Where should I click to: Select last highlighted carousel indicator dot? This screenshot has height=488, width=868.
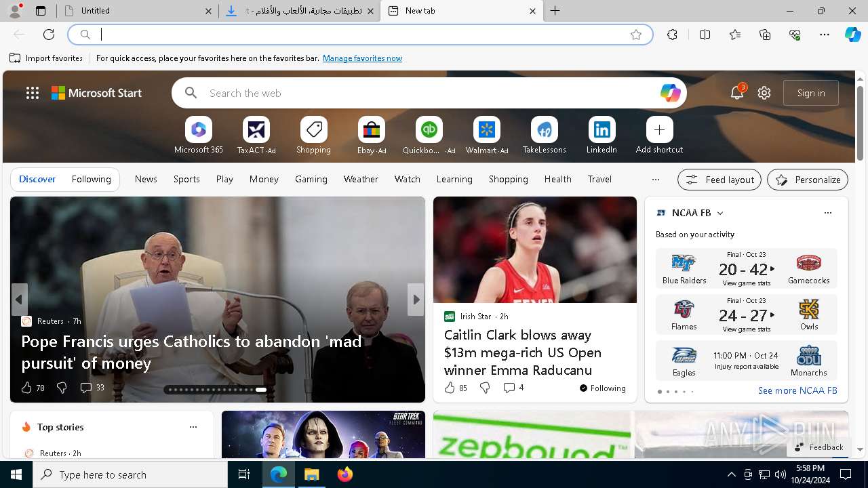261,390
